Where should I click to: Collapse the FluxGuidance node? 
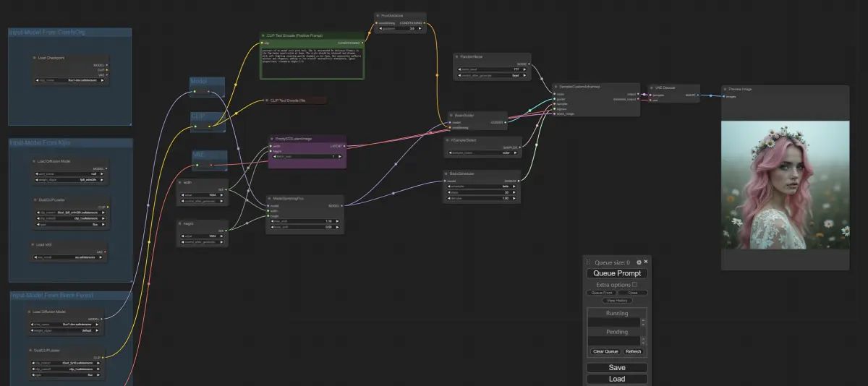pos(379,15)
